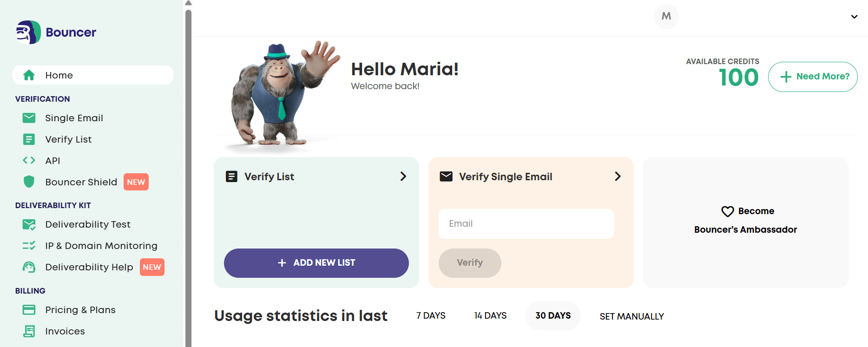Open Single Email from the sidebar
Viewport: 868px width, 347px height.
tap(74, 118)
